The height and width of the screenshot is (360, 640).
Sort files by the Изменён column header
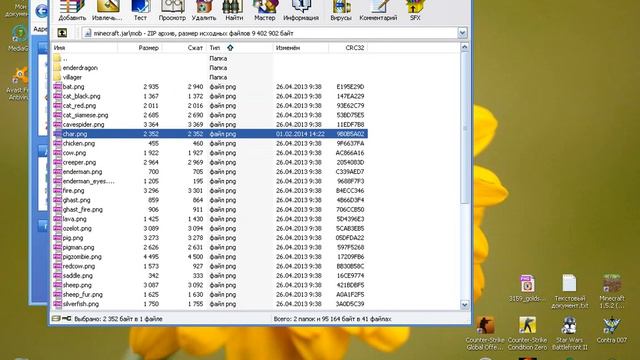coord(301,48)
